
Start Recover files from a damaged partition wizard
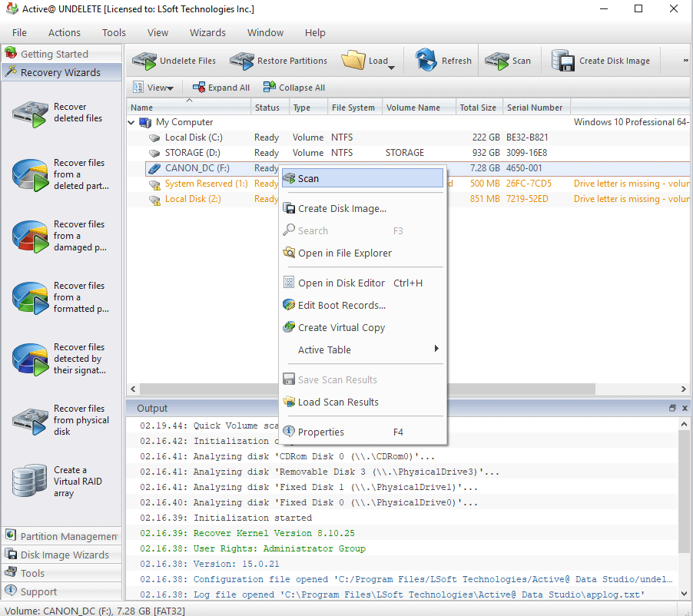61,236
